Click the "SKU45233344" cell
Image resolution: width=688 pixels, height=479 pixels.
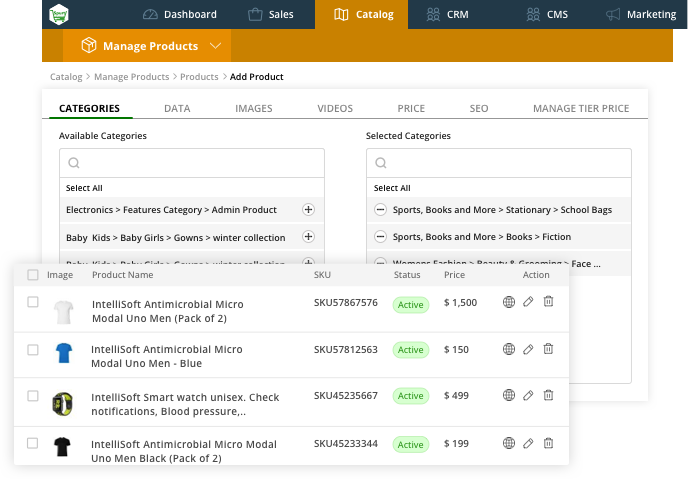(346, 444)
